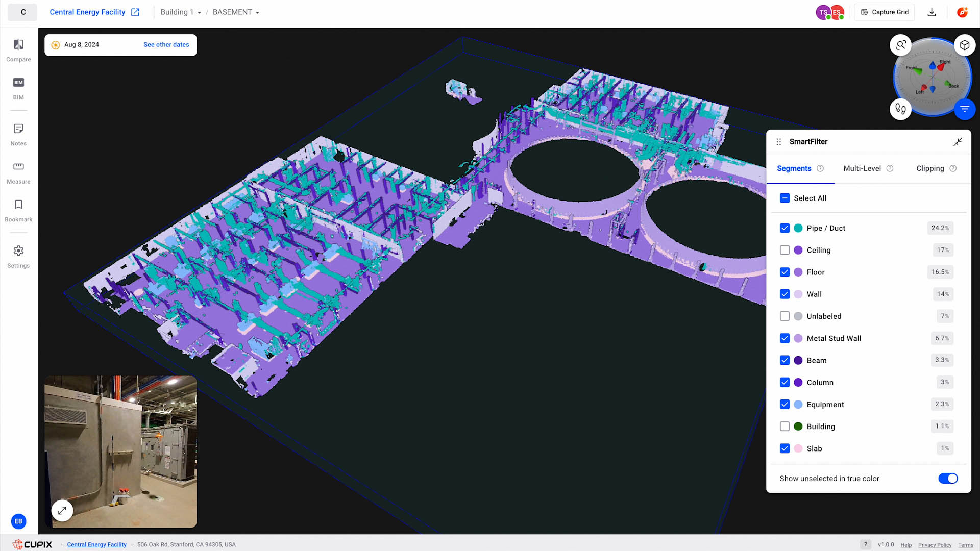980x551 pixels.
Task: Click the 3D cube view icon
Action: [x=964, y=45]
